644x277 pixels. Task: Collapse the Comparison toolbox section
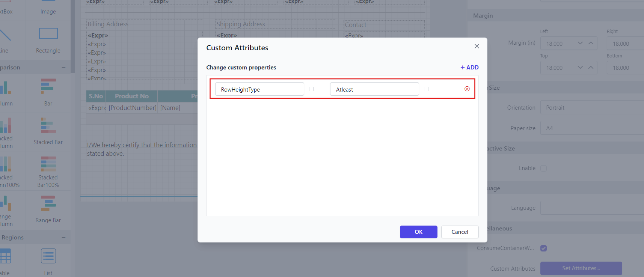point(63,68)
